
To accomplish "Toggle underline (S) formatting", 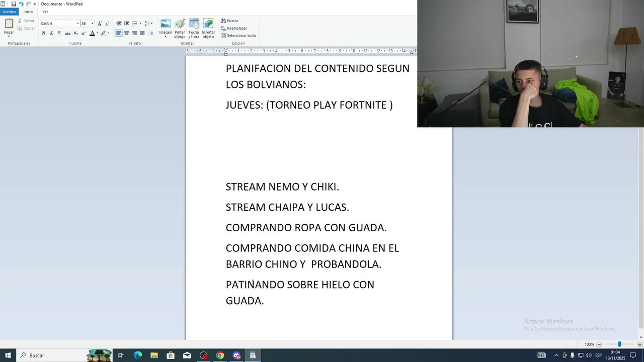I will (59, 33).
